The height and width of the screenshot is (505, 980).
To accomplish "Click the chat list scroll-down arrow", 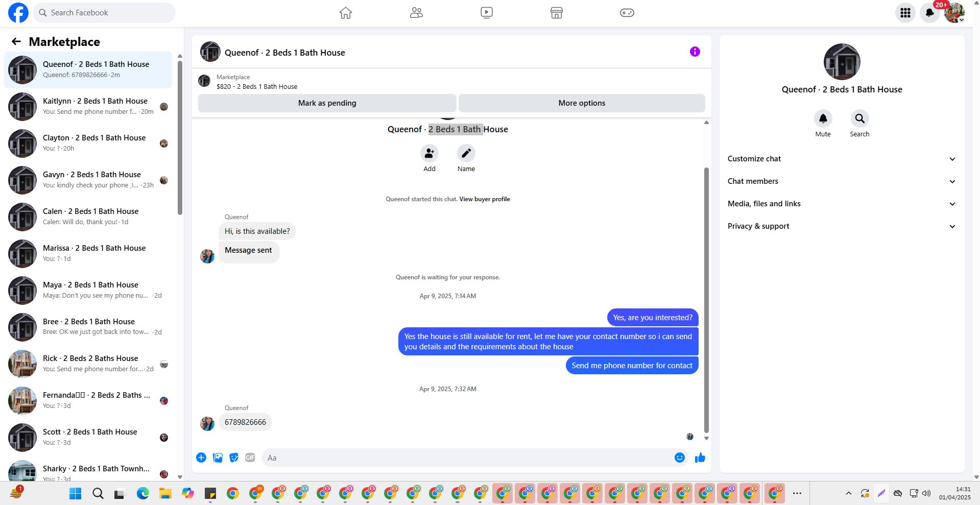I will pyautogui.click(x=180, y=477).
